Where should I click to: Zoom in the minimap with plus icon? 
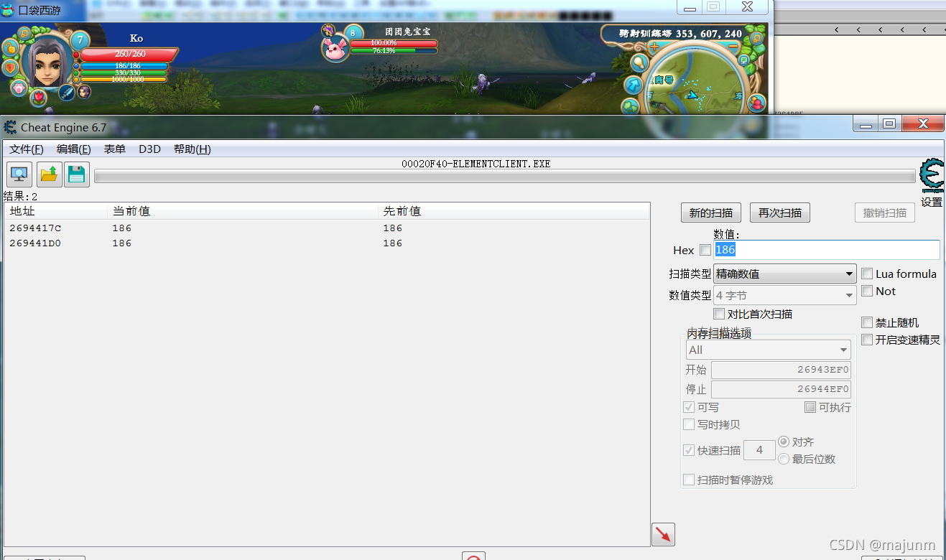tap(654, 47)
